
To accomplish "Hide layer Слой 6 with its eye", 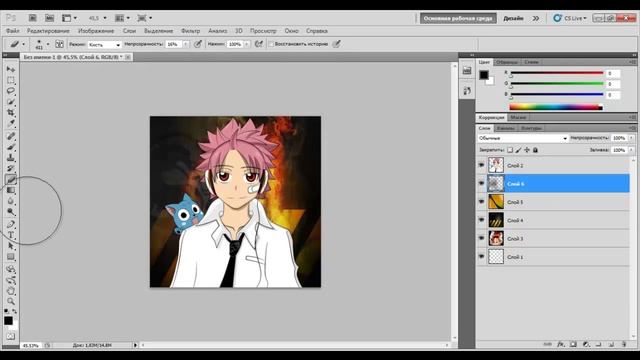I will 481,184.
